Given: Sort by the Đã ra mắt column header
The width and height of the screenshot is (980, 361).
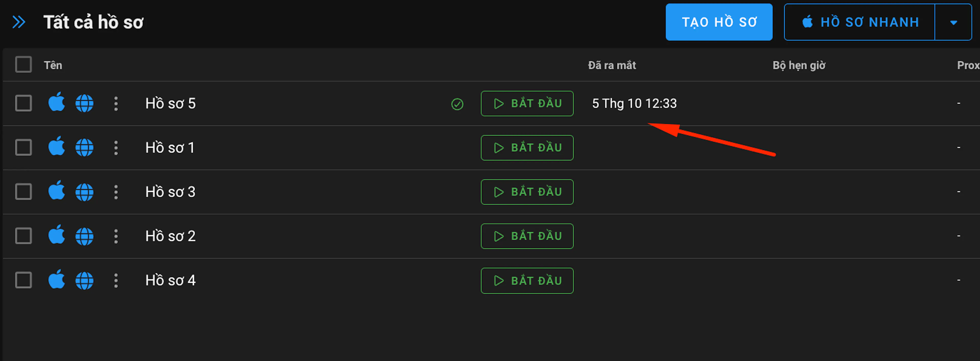Looking at the screenshot, I should tap(612, 65).
